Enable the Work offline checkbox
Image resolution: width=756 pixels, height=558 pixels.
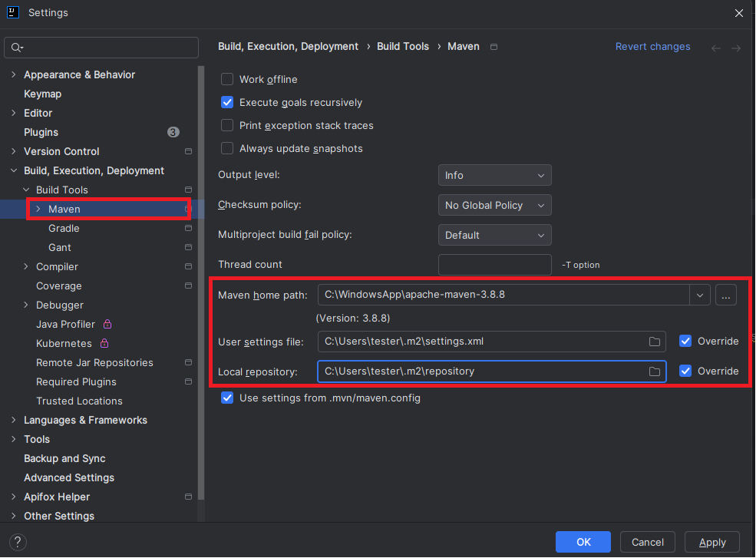click(x=227, y=79)
